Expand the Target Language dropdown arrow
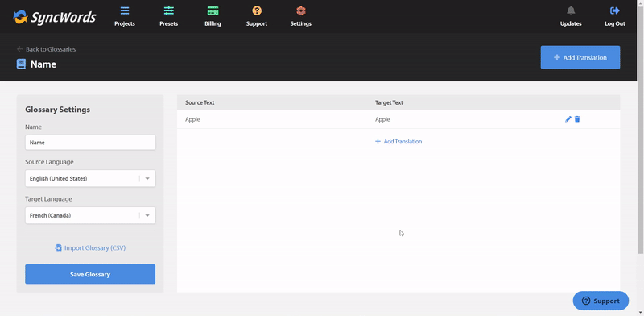644x316 pixels. click(147, 215)
